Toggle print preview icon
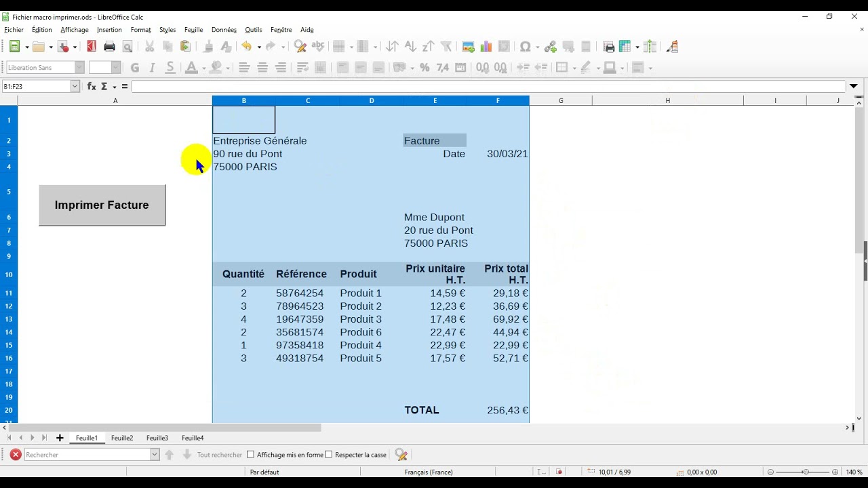Viewport: 868px width, 488px height. 127,47
